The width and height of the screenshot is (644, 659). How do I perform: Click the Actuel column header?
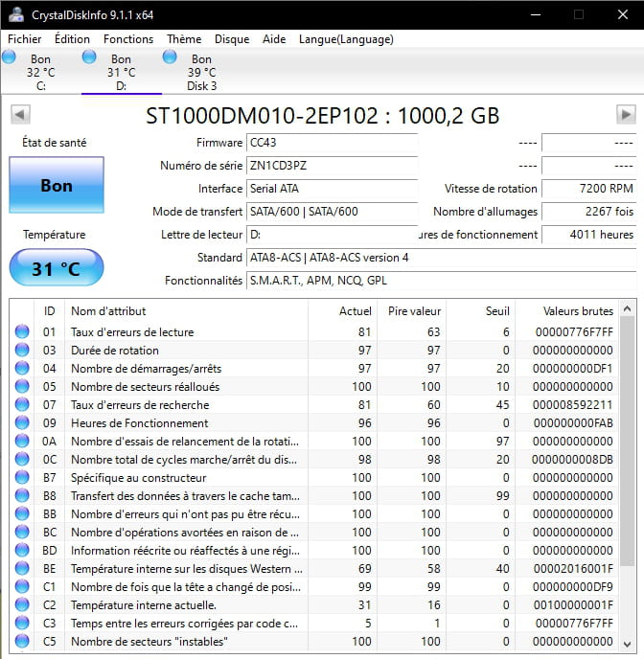[x=342, y=311]
